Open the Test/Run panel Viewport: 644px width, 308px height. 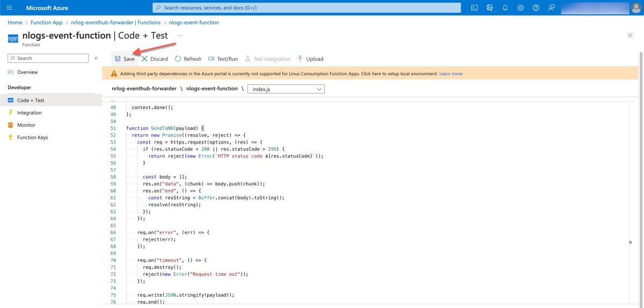coord(223,59)
